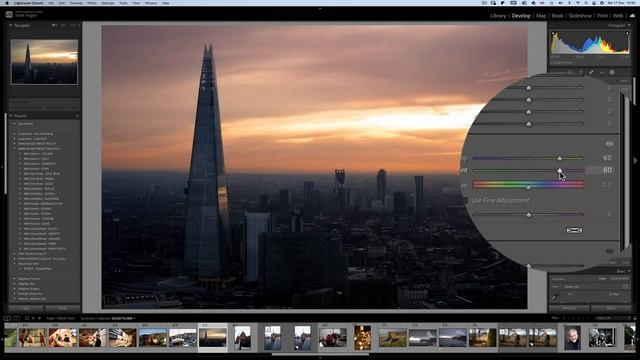This screenshot has height=360, width=640.
Task: Toggle the eye icon above the 60 sliders
Action: click(609, 144)
